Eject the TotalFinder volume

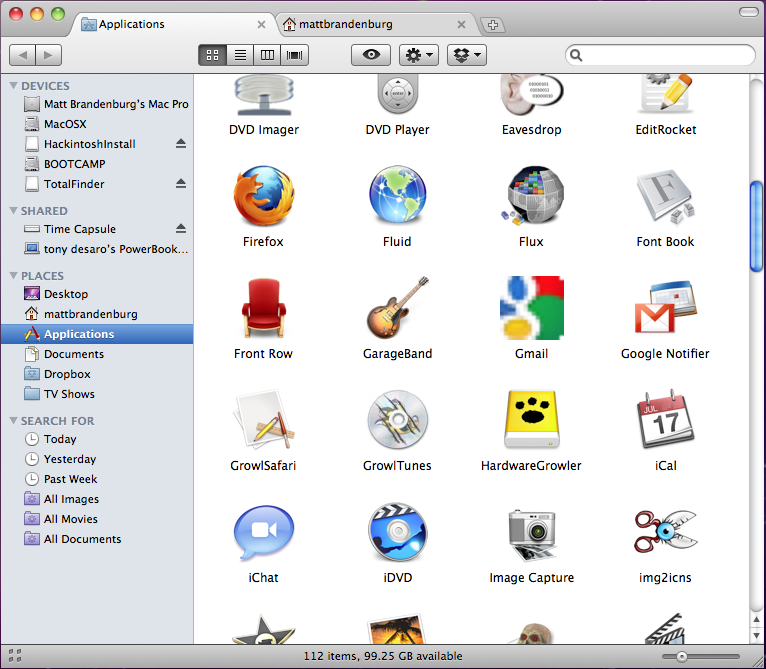[181, 184]
